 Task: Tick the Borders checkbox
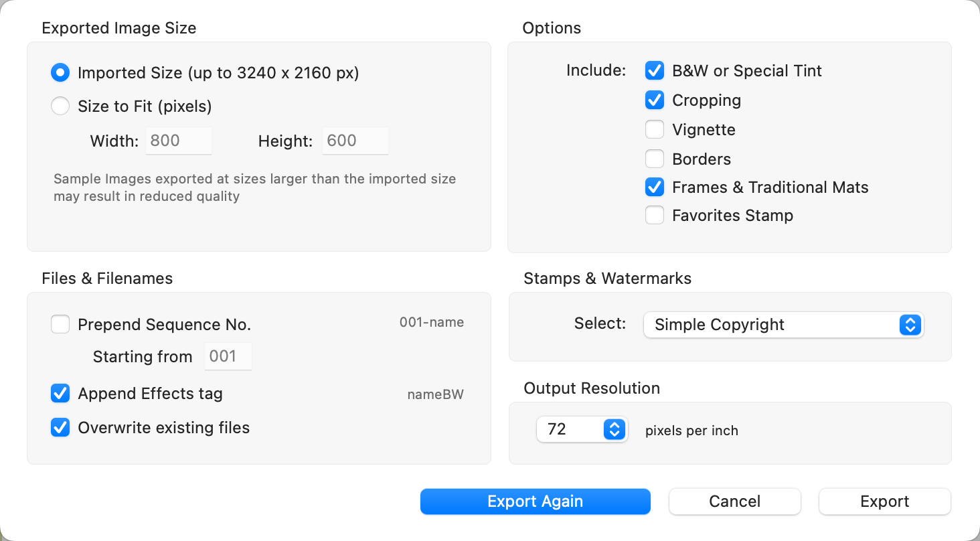[x=654, y=159]
